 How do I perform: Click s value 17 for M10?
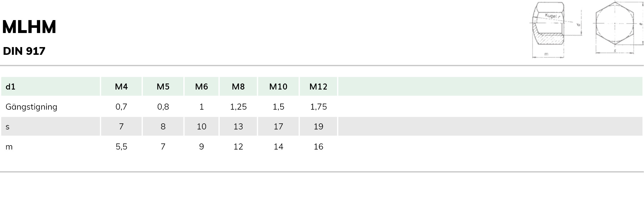point(278,127)
